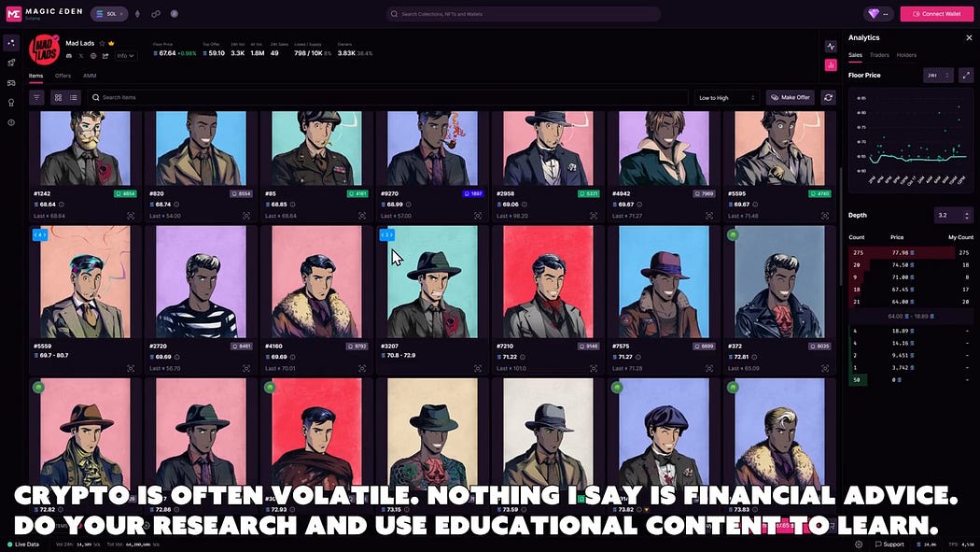Open the SOL chain selector dropdown
The width and height of the screenshot is (980, 552).
[x=109, y=14]
